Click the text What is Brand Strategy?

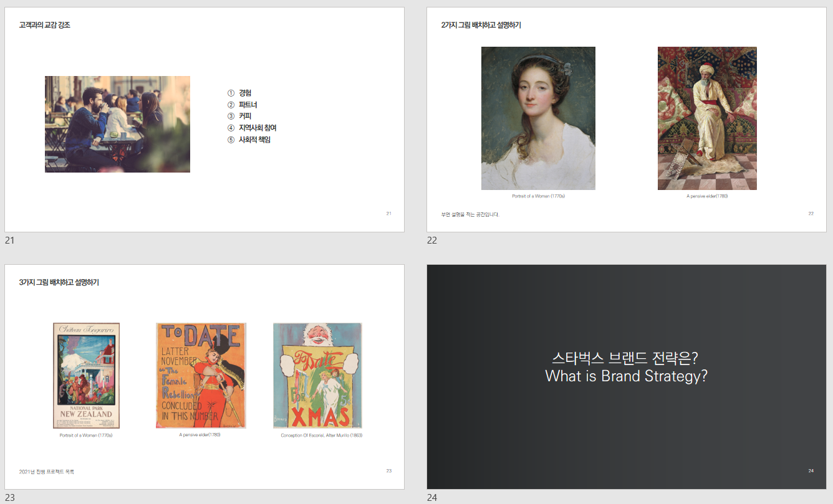626,376
